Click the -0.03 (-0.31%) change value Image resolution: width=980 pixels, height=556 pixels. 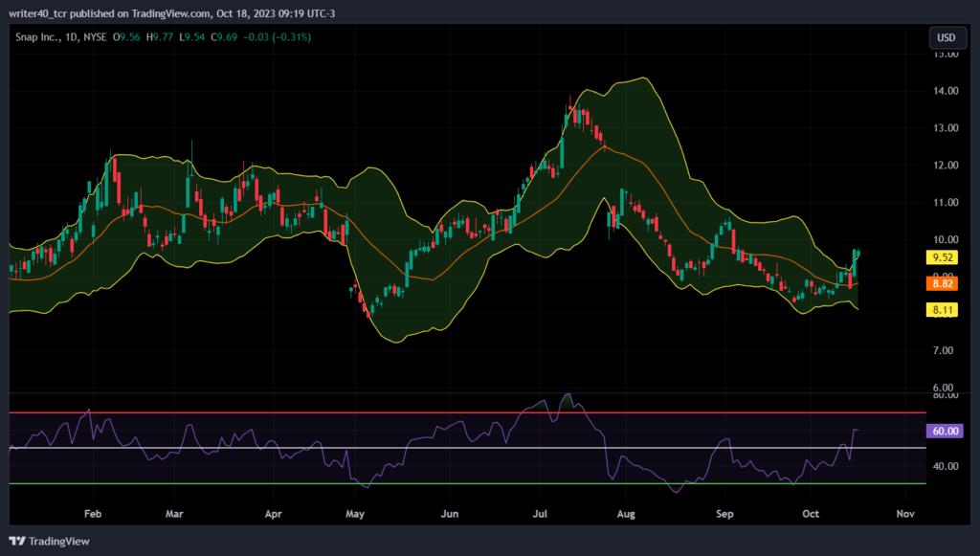[x=277, y=37]
